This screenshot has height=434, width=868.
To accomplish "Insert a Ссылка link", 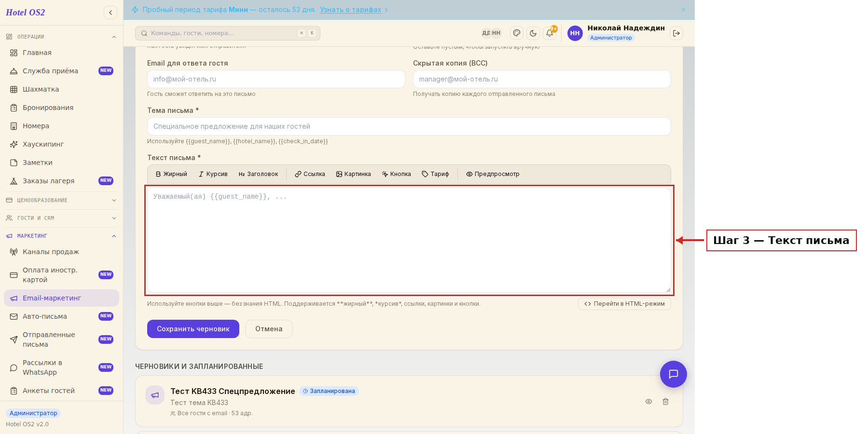I will tap(310, 174).
